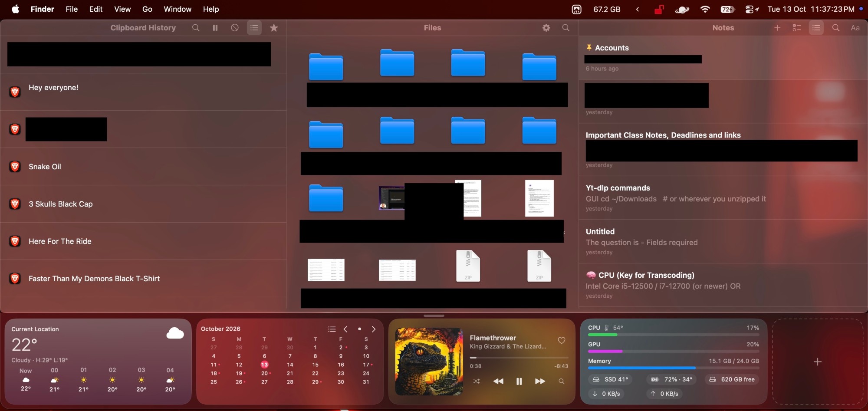Toggle Notes list view icon
The image size is (868, 411).
tap(816, 28)
